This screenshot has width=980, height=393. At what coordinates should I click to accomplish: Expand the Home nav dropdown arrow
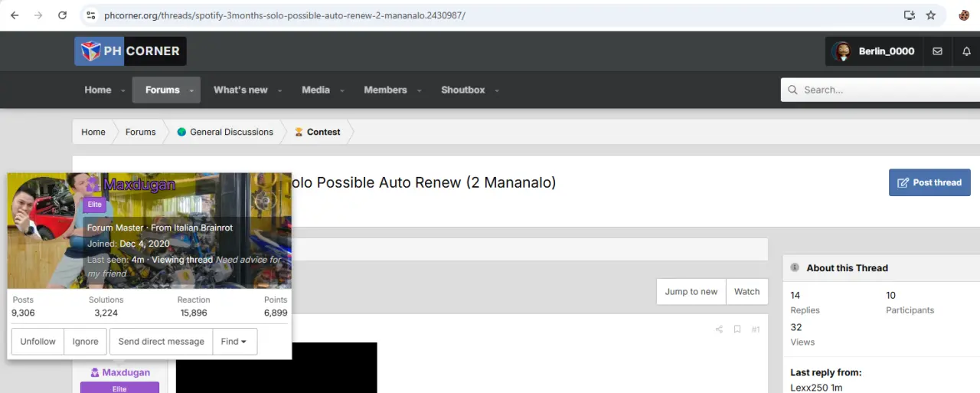[122, 90]
